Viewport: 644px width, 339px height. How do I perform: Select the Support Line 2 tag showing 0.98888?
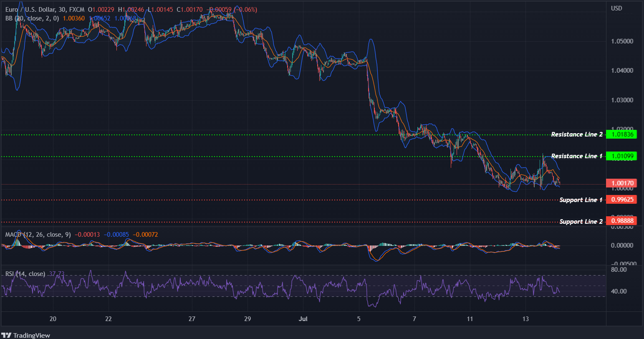click(622, 220)
